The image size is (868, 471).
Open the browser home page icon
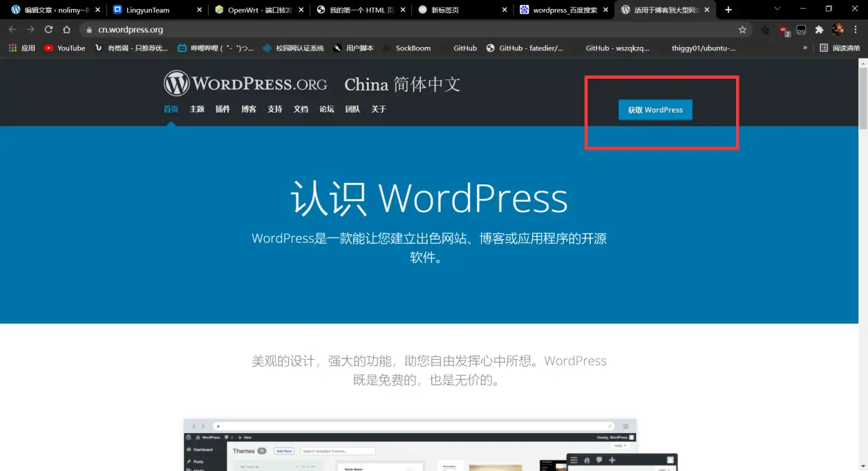point(66,30)
